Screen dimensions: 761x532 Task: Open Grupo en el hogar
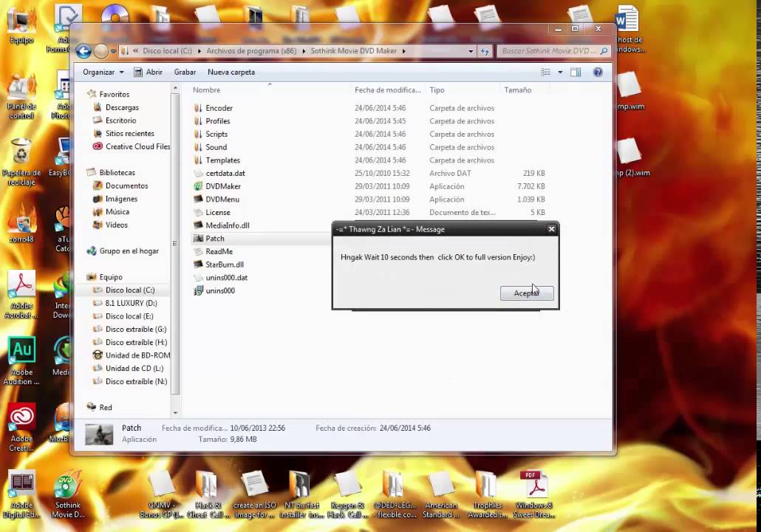129,251
